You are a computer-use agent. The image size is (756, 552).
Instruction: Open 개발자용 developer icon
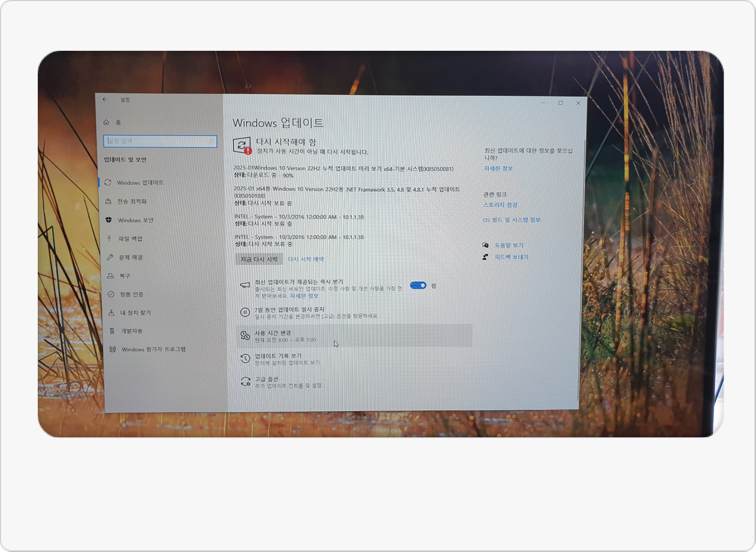click(x=112, y=331)
